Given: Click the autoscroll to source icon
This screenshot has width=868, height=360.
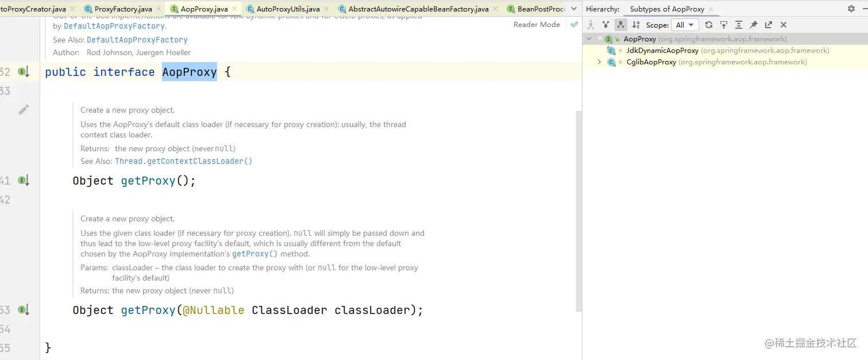Looking at the screenshot, I should (724, 25).
